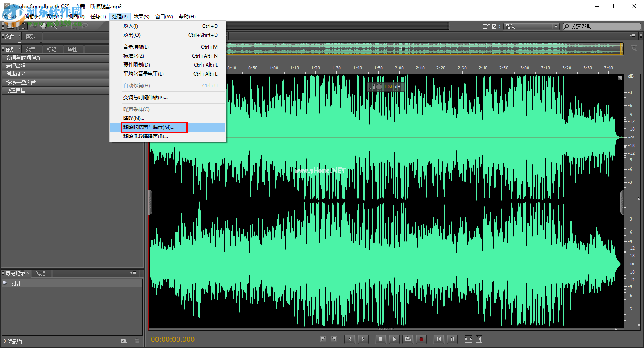Click the overview zoom bar right handle
This screenshot has height=348, width=644.
pos(622,49)
